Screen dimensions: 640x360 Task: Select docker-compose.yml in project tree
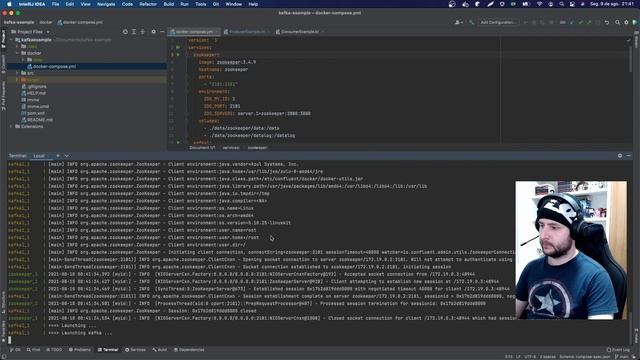[x=51, y=67]
